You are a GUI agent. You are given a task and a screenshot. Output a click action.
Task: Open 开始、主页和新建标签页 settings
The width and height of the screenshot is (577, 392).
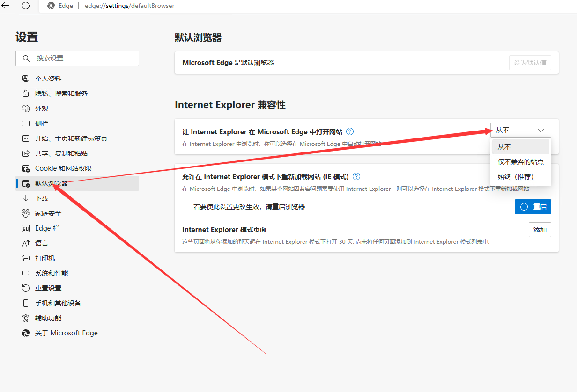tap(77, 138)
